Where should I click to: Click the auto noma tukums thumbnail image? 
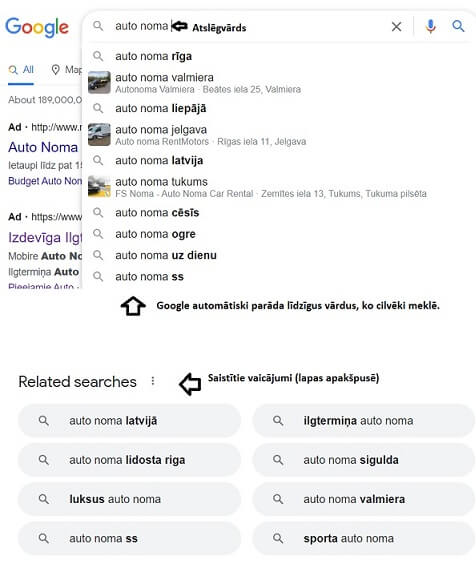tap(99, 186)
